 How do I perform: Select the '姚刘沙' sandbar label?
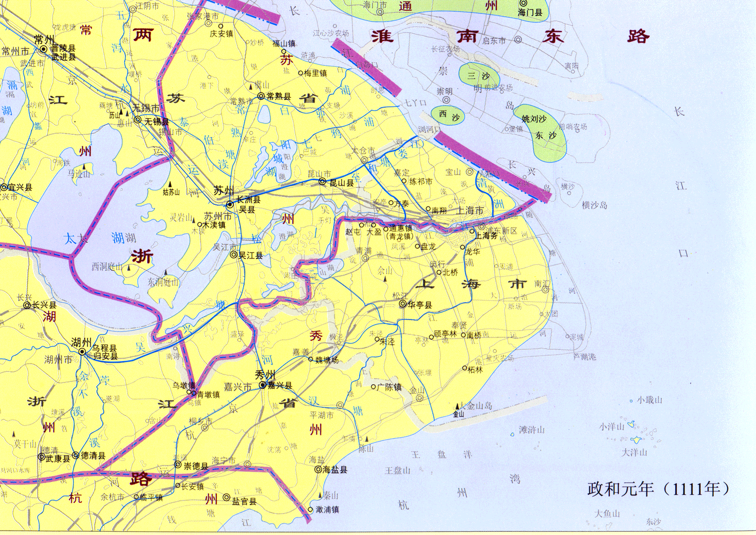[x=533, y=119]
